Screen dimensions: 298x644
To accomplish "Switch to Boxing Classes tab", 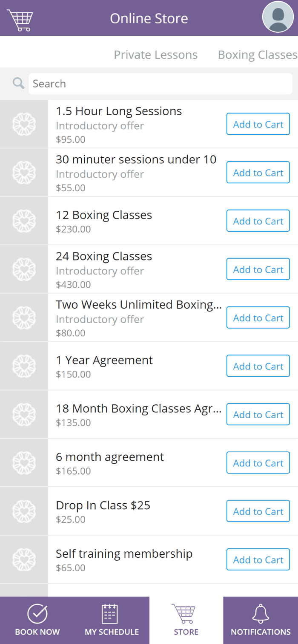I will point(258,55).
